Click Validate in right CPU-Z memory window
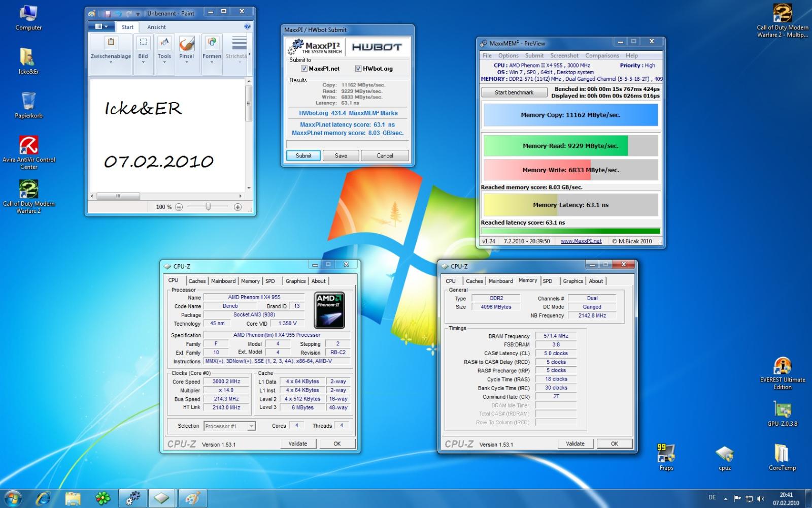The width and height of the screenshot is (812, 508). [x=575, y=443]
